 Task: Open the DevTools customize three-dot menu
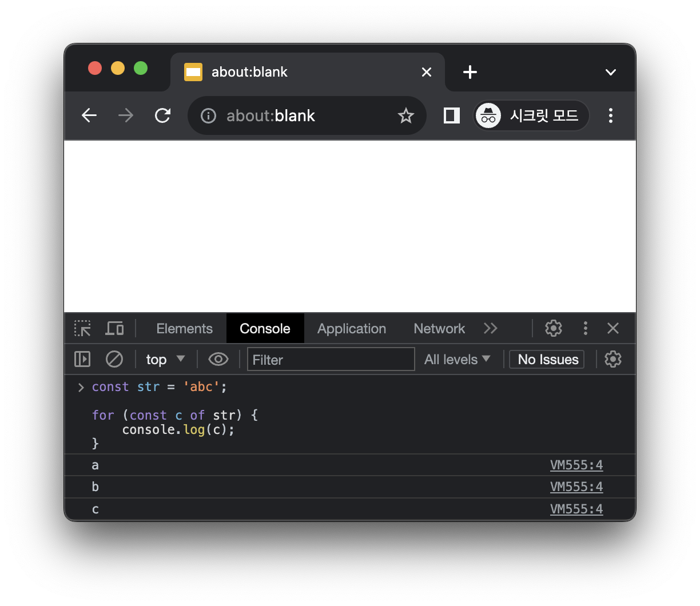click(585, 328)
